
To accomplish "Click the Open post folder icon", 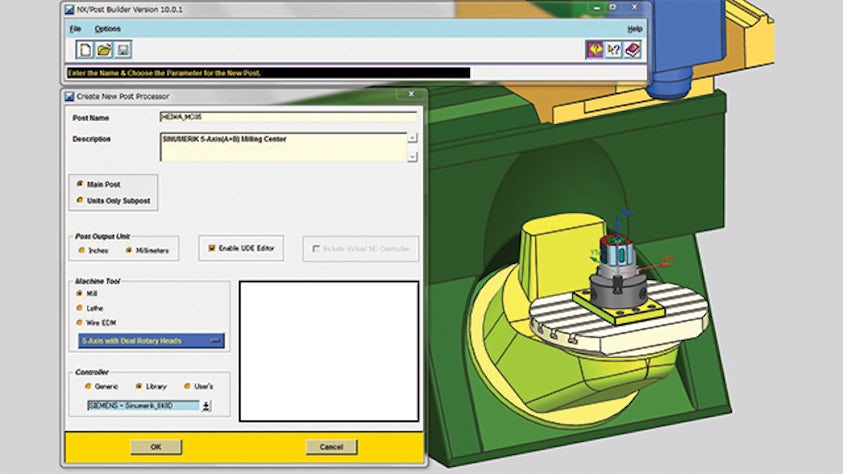I will 104,50.
